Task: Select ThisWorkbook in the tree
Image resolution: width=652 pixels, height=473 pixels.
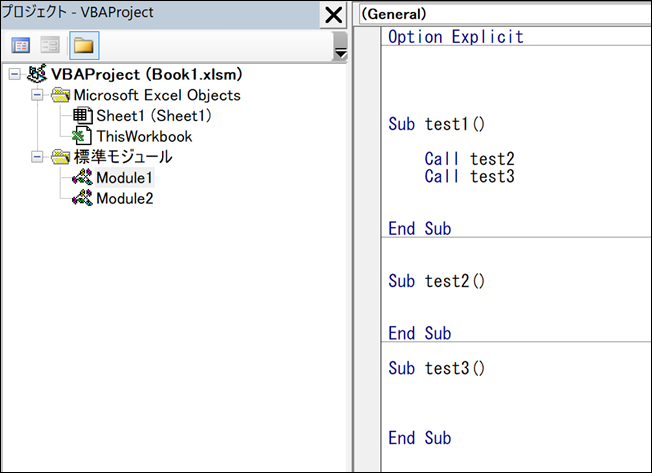Action: pyautogui.click(x=144, y=136)
